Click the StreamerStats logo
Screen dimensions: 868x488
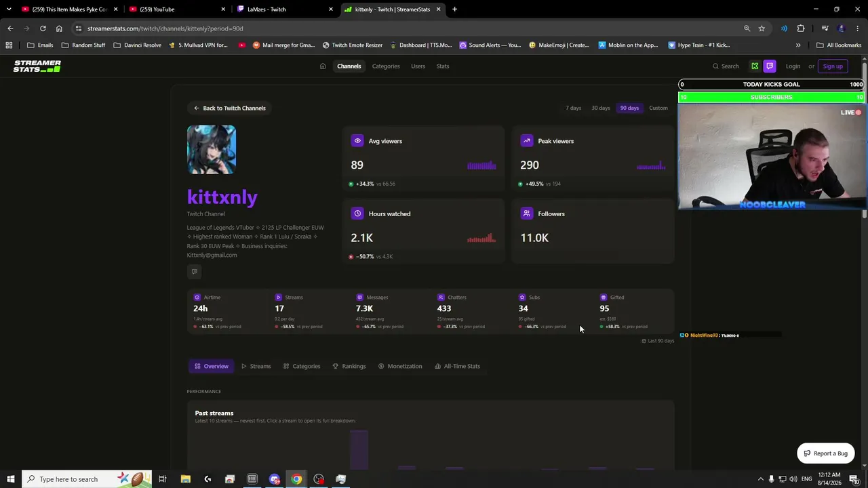click(37, 66)
